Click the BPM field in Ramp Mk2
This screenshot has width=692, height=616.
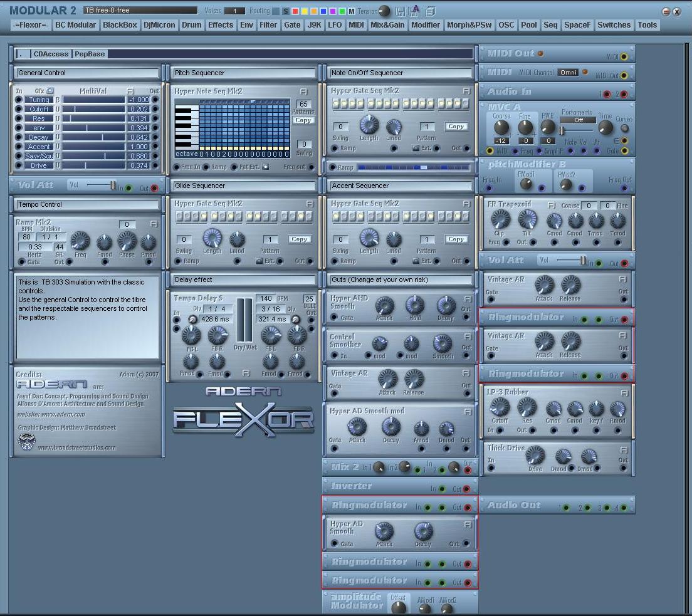26,237
